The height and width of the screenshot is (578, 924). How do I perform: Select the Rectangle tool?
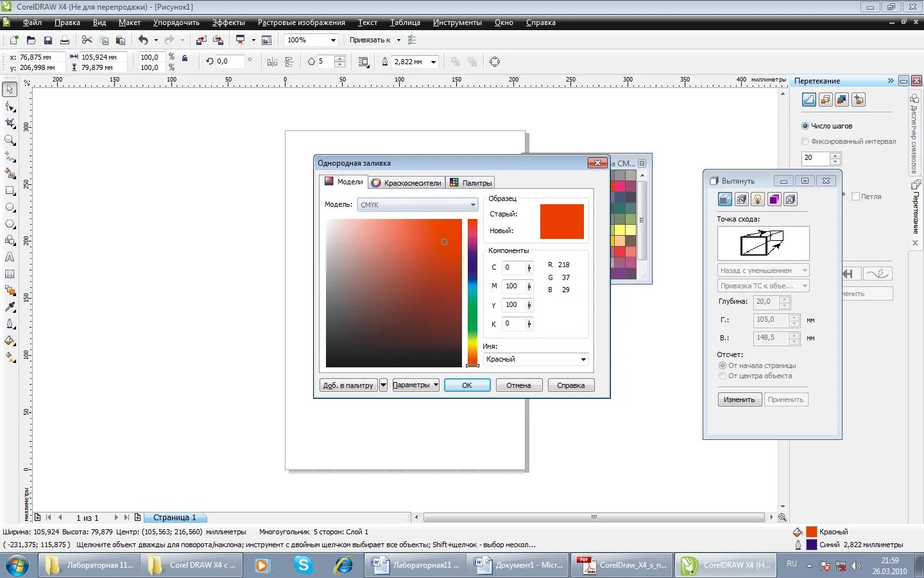pyautogui.click(x=10, y=191)
